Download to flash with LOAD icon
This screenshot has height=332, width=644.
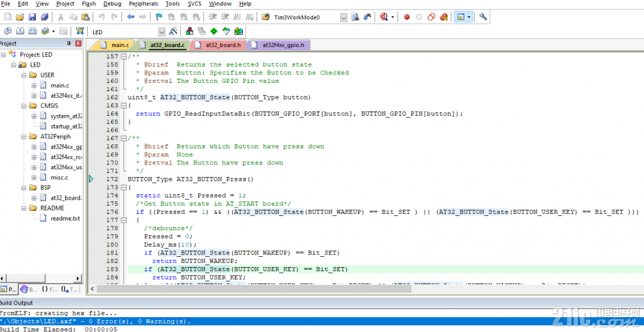[x=80, y=31]
